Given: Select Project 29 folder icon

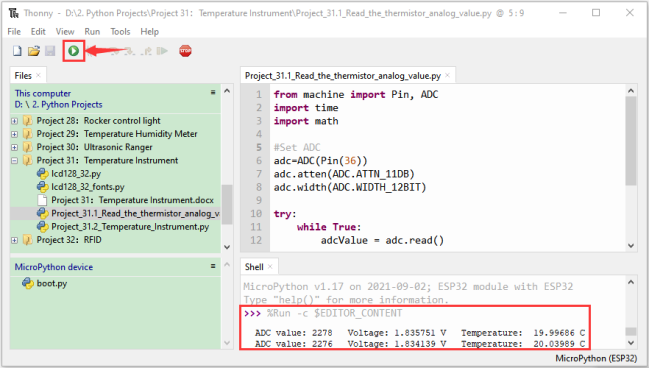Looking at the screenshot, I should 28,134.
